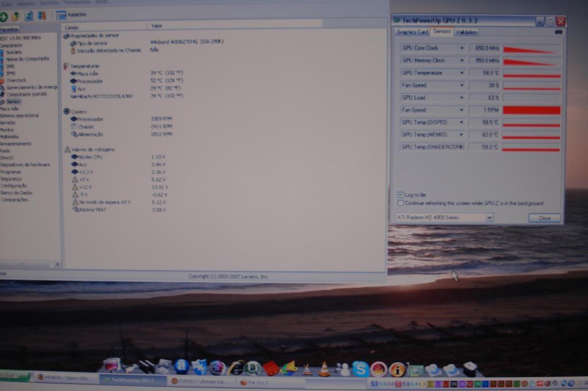
Task: Expand the GPU Temp (DISPIO) dropdown
Action: click(462, 123)
